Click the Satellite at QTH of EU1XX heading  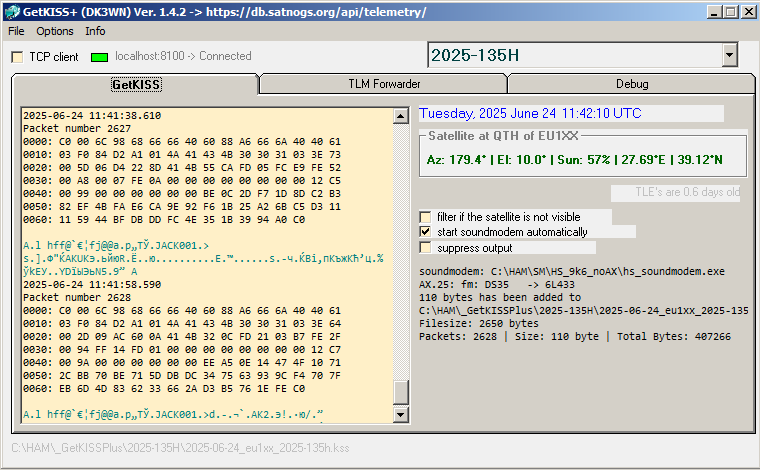click(x=503, y=136)
